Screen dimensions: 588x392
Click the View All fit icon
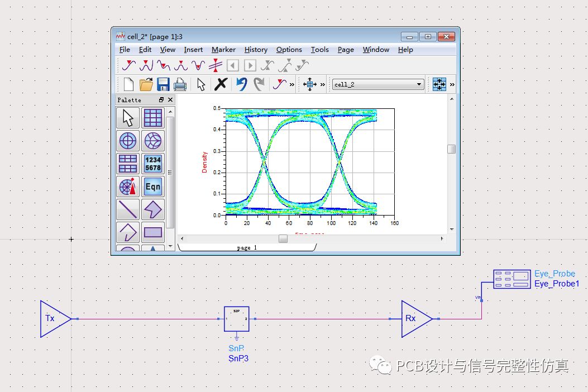point(439,84)
